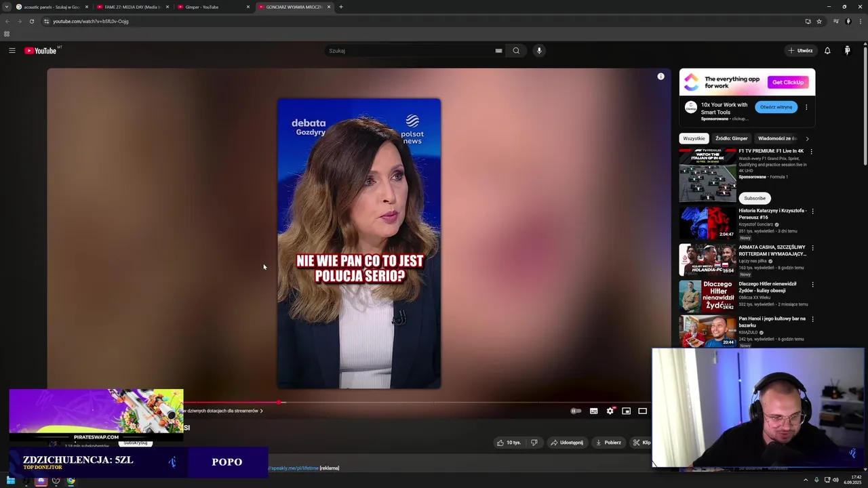The image size is (868, 488).
Task: Click the Utwórz create button
Action: (800, 50)
